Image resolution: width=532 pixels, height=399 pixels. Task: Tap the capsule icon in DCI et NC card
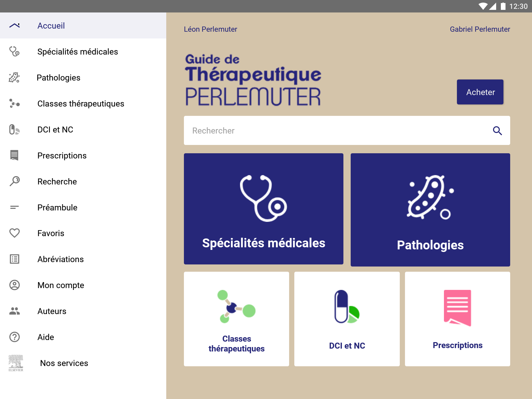(x=347, y=307)
